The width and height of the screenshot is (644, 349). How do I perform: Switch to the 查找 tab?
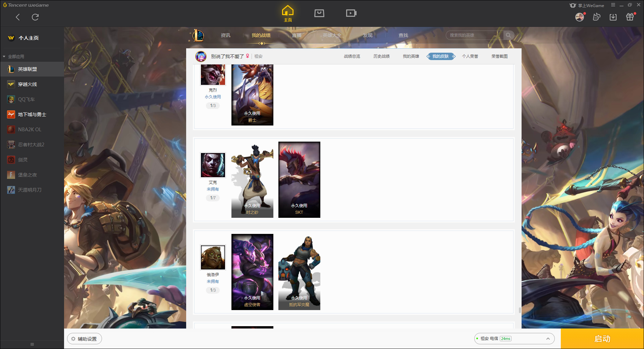point(403,35)
